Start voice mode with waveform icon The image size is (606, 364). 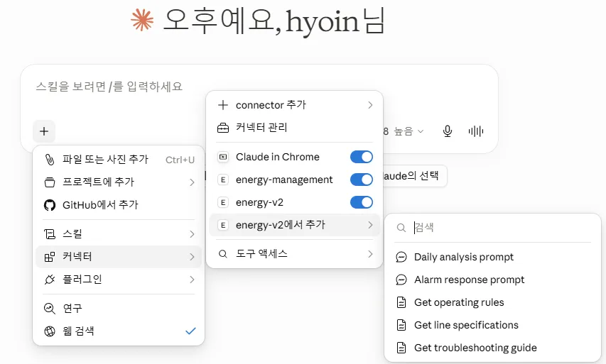pos(476,131)
